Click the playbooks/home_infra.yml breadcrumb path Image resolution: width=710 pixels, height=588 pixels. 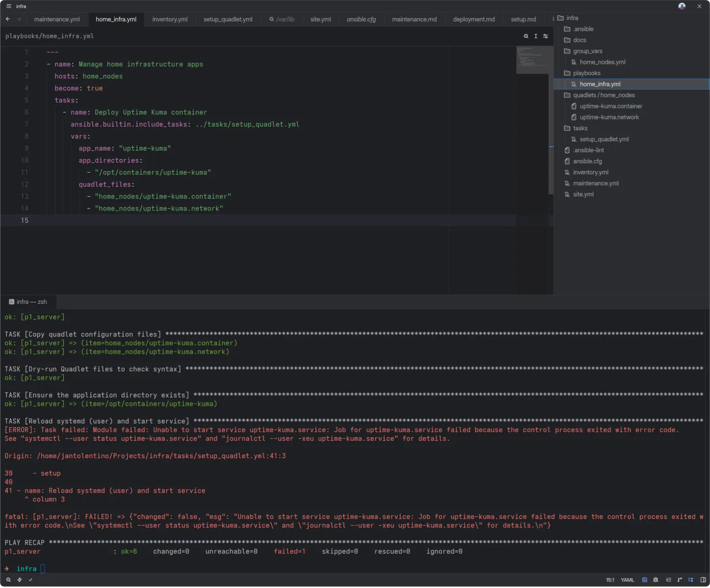click(x=50, y=36)
